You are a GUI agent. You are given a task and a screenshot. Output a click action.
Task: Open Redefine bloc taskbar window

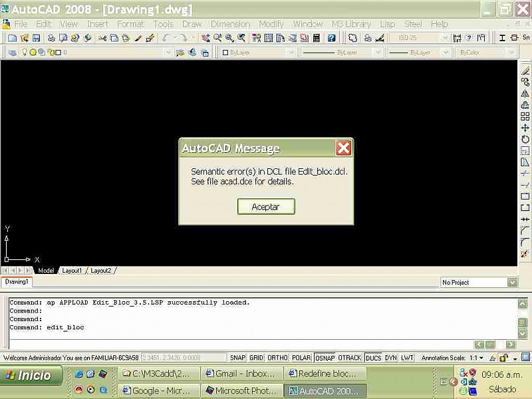325,374
